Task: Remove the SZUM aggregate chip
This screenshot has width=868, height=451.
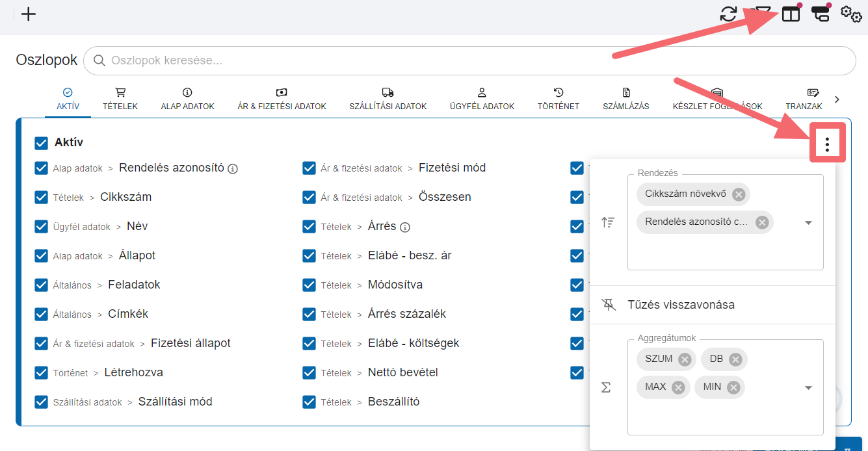Action: point(684,359)
